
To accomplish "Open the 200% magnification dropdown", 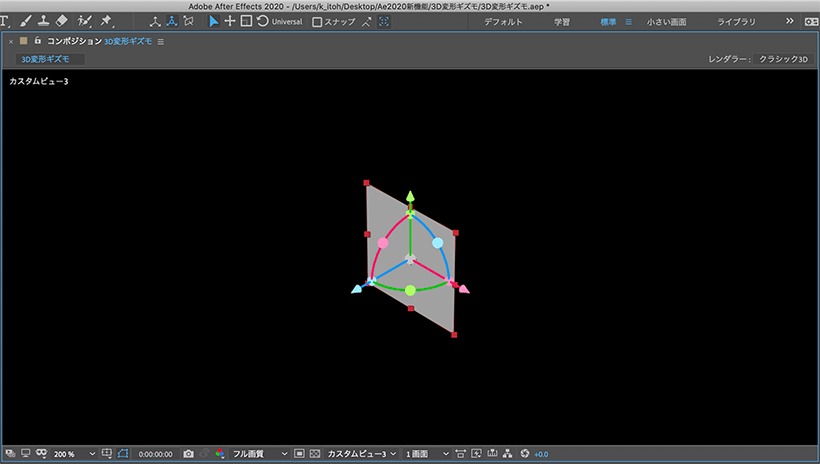I will click(74, 454).
